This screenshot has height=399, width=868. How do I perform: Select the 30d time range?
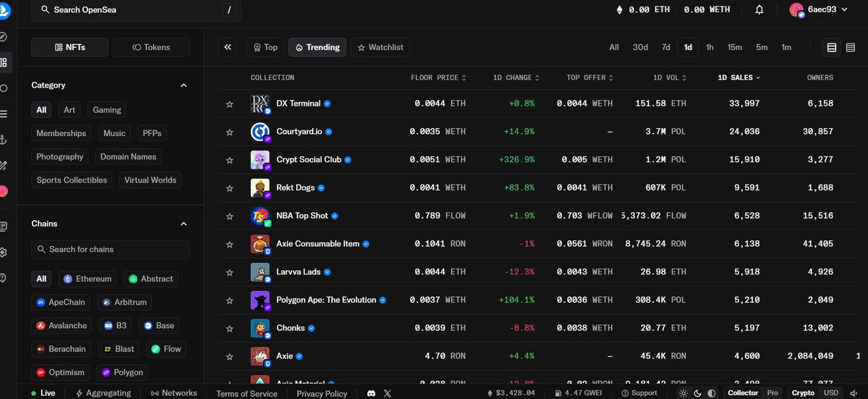640,47
